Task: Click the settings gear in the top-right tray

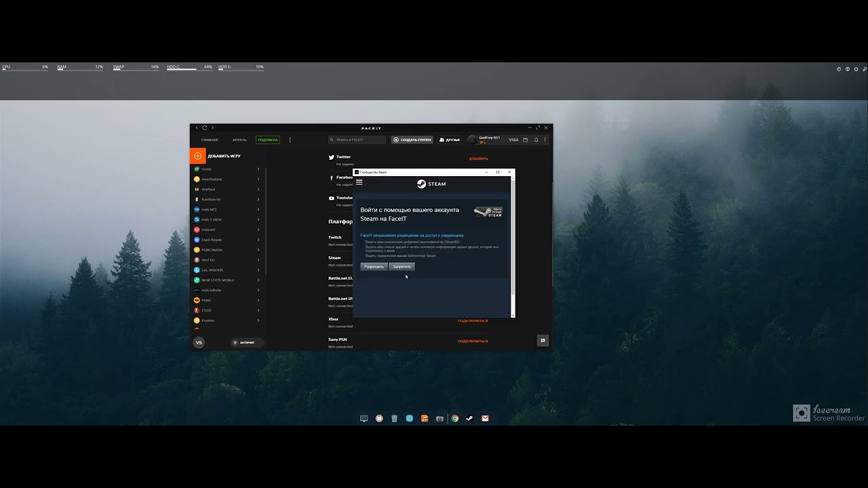Action: click(x=856, y=69)
